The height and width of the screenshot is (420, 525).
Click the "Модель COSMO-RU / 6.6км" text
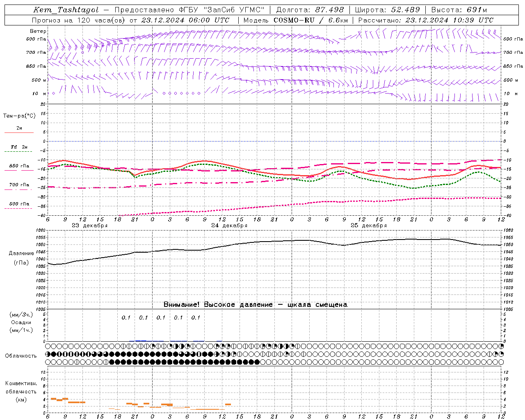(296, 20)
